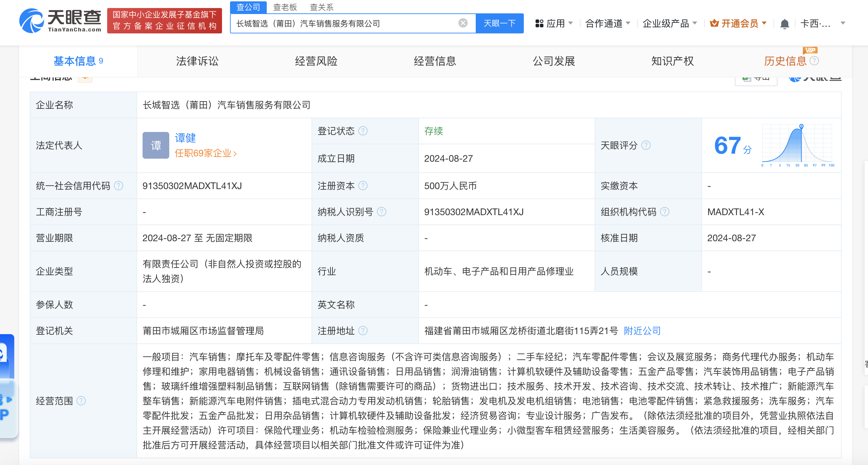Click the Tianyancha logo
The height and width of the screenshot is (465, 868).
(61, 20)
